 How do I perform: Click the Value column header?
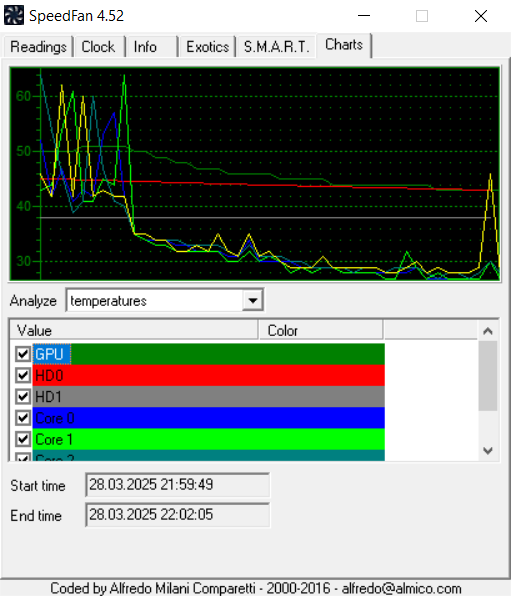(x=134, y=330)
